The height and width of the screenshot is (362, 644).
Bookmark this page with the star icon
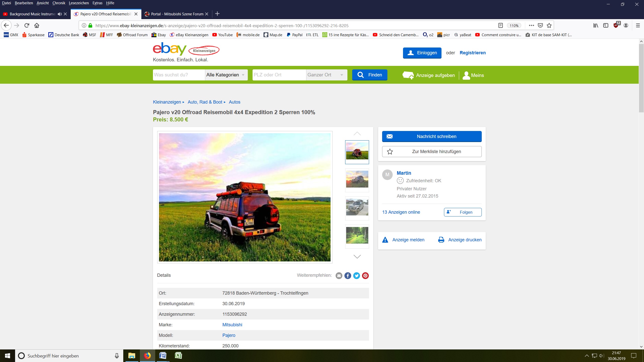[x=549, y=25]
